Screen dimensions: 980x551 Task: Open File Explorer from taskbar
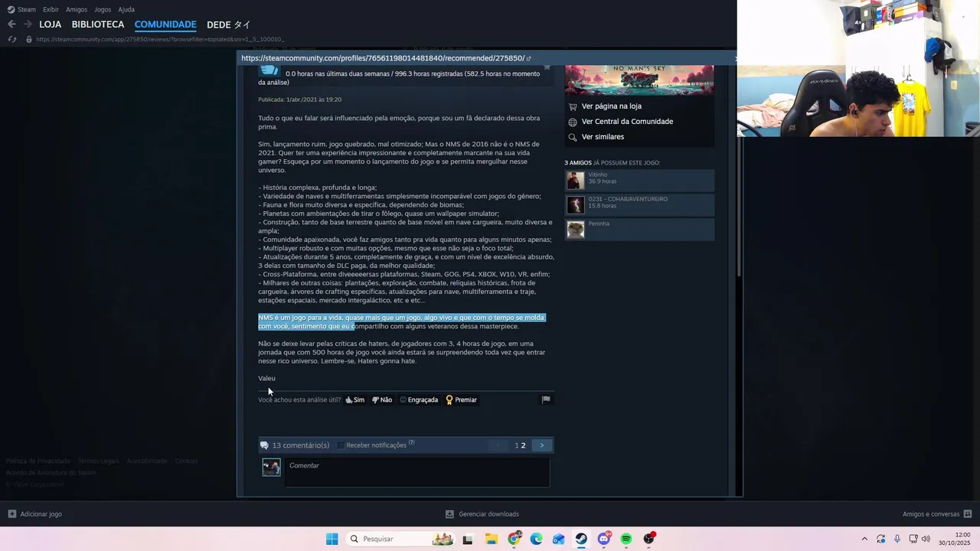(x=491, y=539)
